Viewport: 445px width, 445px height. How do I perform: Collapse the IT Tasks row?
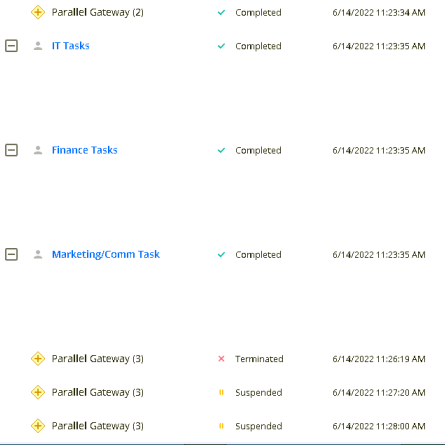click(11, 46)
